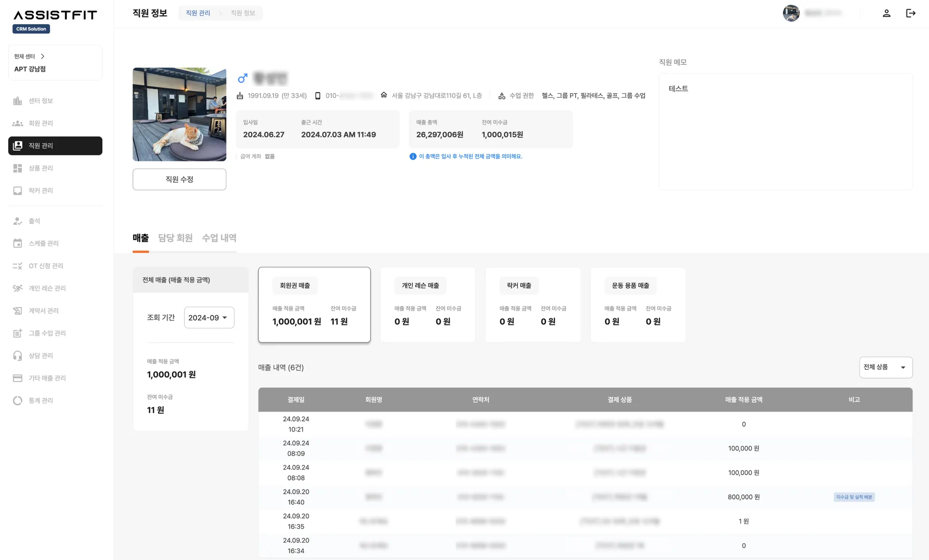Image resolution: width=929 pixels, height=560 pixels.
Task: Expand 현재 센터 chevron selector
Action: pos(43,56)
